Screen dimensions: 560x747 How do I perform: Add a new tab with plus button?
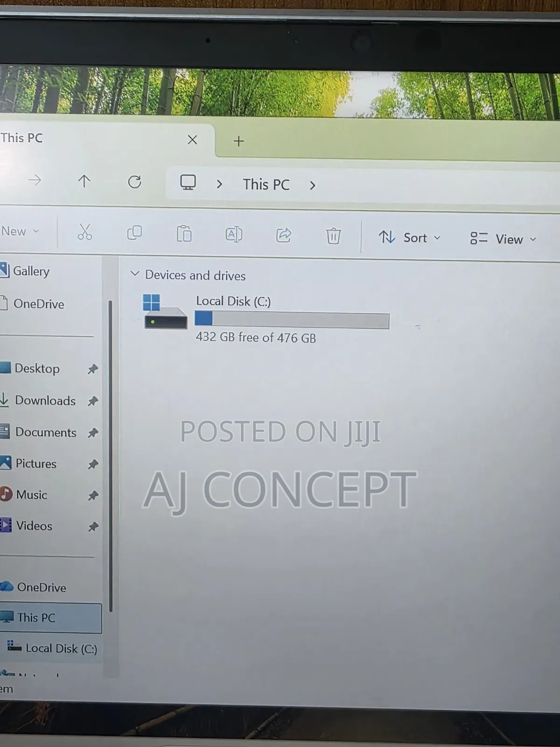(x=239, y=141)
